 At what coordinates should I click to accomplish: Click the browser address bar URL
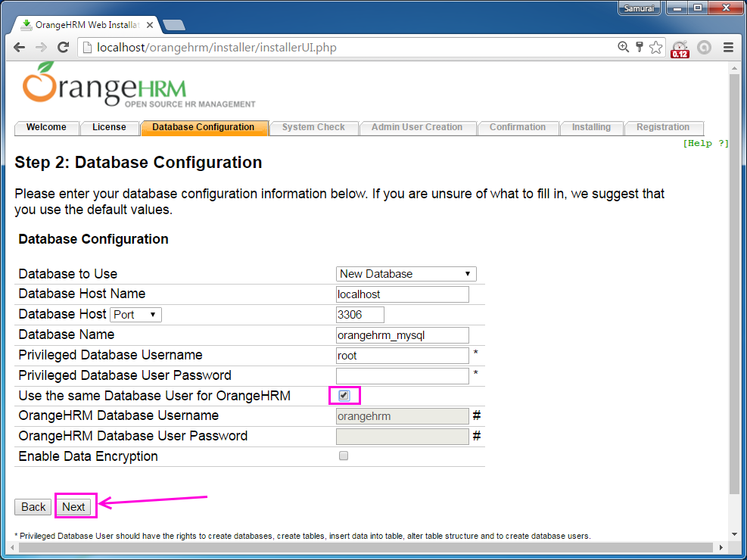coord(216,48)
